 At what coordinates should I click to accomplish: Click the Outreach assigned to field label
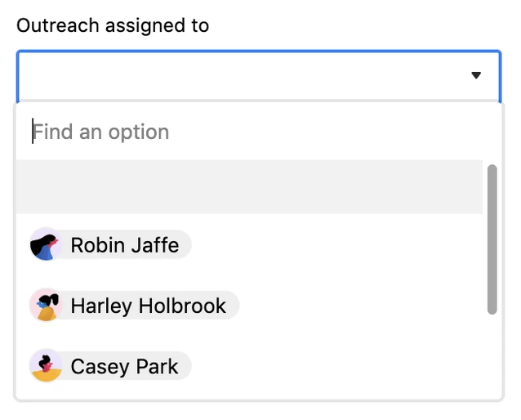click(113, 25)
